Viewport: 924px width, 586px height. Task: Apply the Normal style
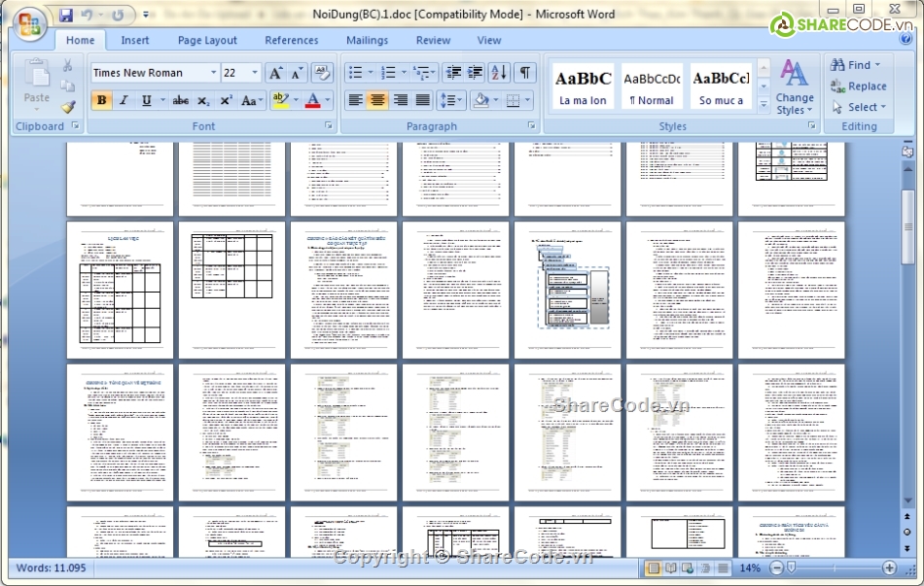click(652, 86)
